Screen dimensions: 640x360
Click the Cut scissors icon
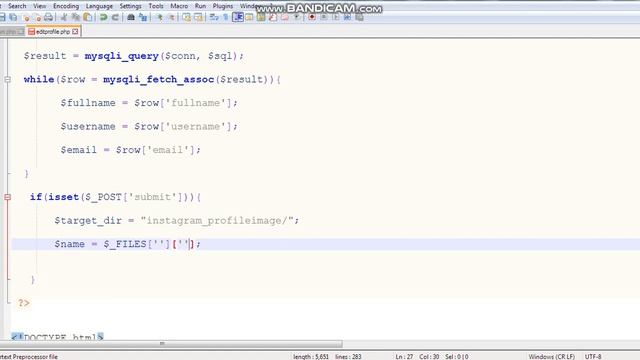click(63, 17)
